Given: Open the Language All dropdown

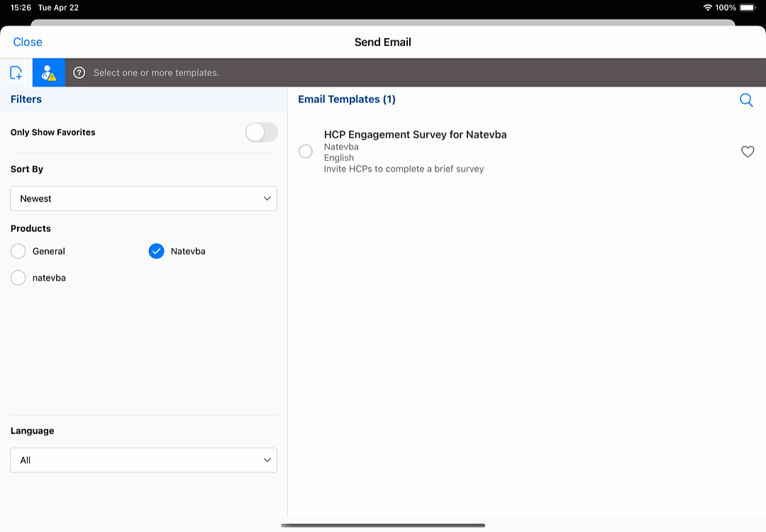Looking at the screenshot, I should [x=143, y=460].
